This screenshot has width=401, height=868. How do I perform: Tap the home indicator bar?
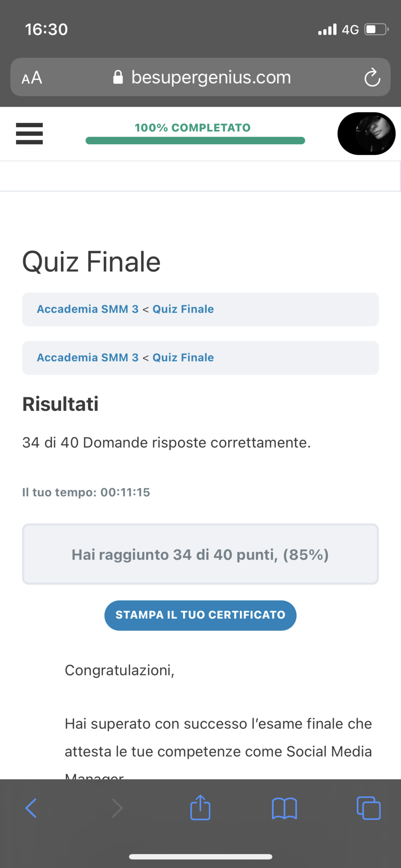tap(200, 857)
